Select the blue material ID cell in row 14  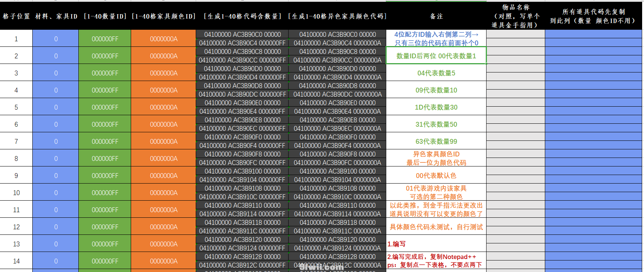pos(56,261)
